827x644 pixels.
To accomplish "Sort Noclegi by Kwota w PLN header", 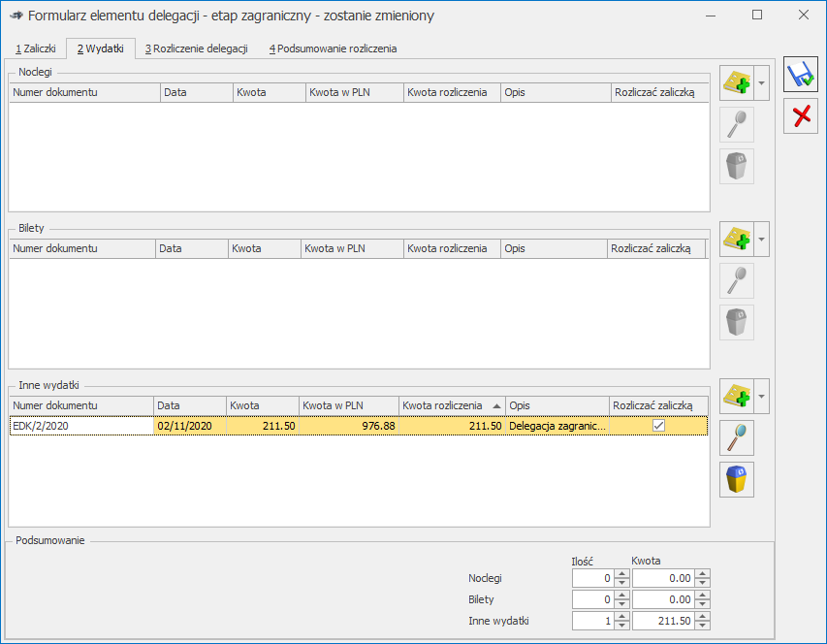I will (355, 92).
